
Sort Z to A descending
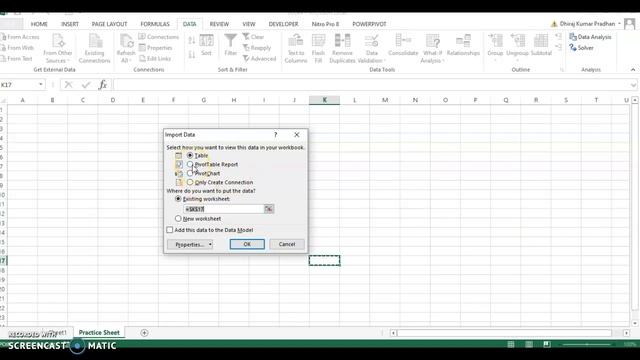[x=191, y=54]
